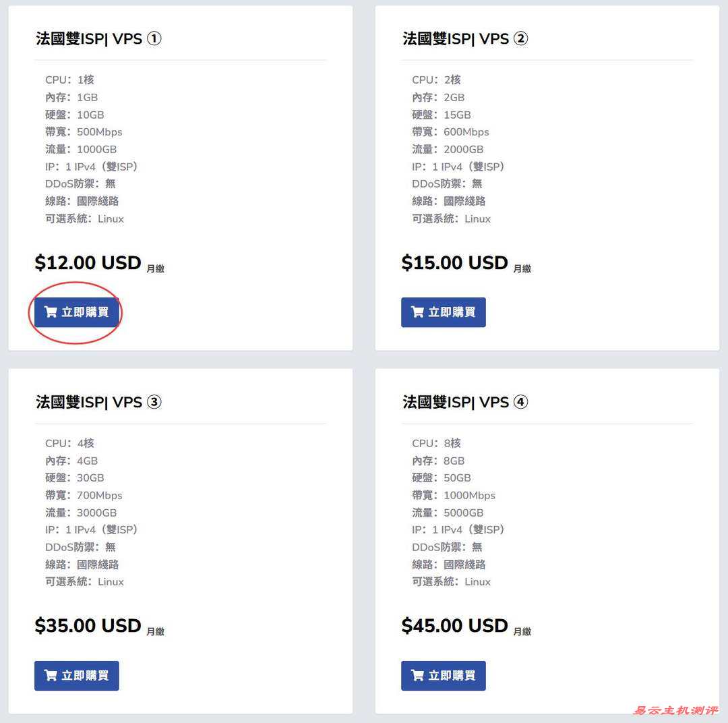This screenshot has width=728, height=723.
Task: Click the shopping cart icon on VPS ③ buy button
Action: (52, 675)
